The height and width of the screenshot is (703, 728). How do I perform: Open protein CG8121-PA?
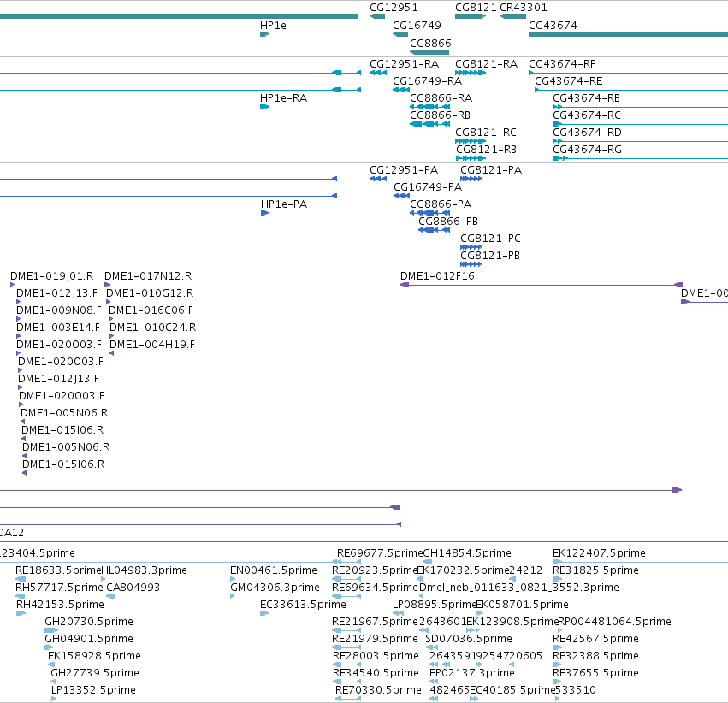[x=491, y=170]
